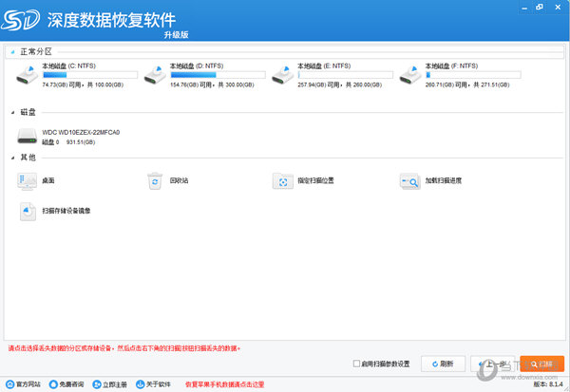Open the official website (官方网站) link
This screenshot has height=392, width=570.
pos(24,384)
